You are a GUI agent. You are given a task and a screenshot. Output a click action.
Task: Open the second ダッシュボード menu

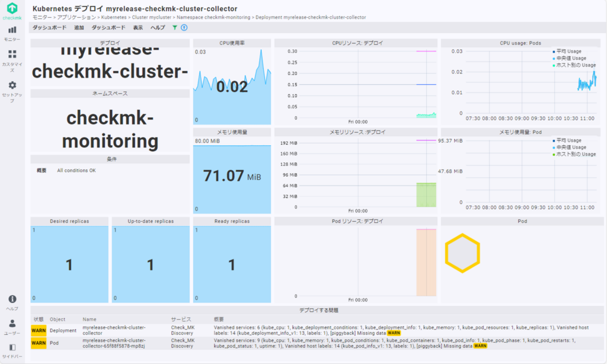(x=108, y=27)
